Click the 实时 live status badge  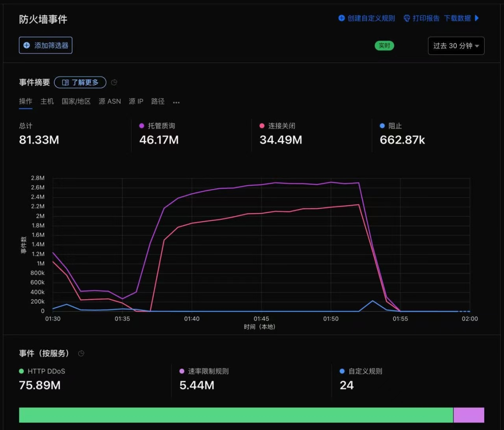tap(384, 46)
